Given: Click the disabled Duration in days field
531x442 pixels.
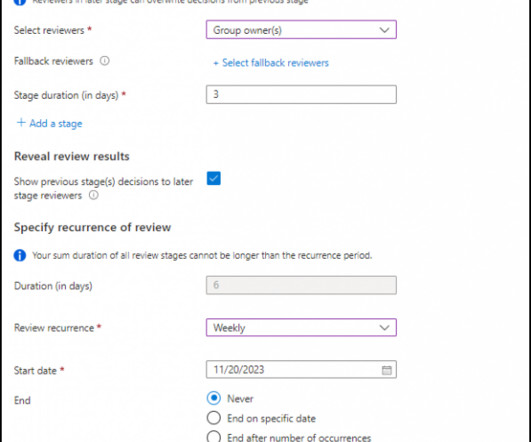Looking at the screenshot, I should (x=301, y=285).
